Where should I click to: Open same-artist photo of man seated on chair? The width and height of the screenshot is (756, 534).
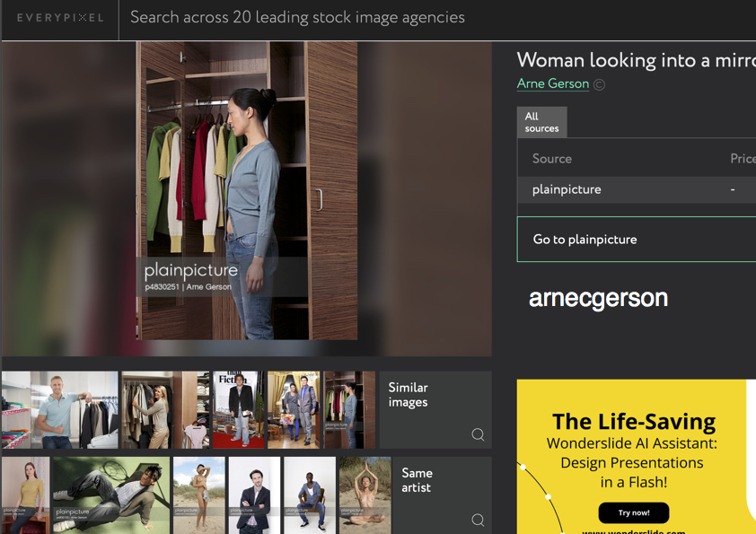click(310, 495)
